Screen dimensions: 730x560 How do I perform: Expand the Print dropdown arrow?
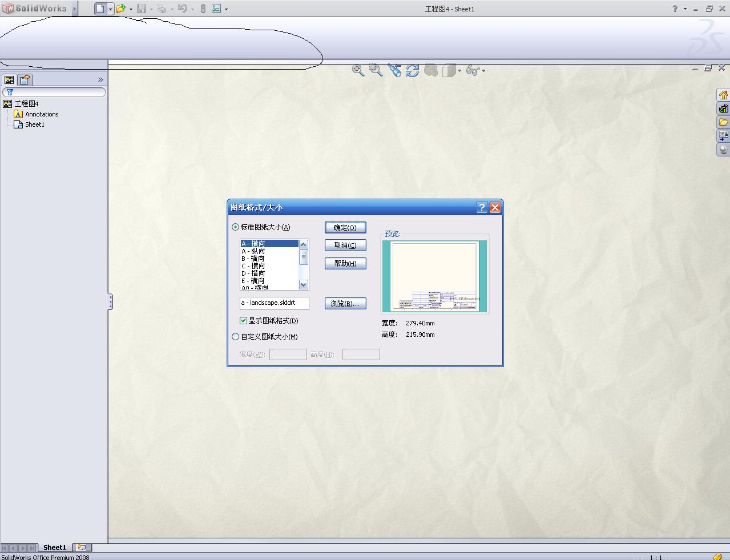point(172,9)
